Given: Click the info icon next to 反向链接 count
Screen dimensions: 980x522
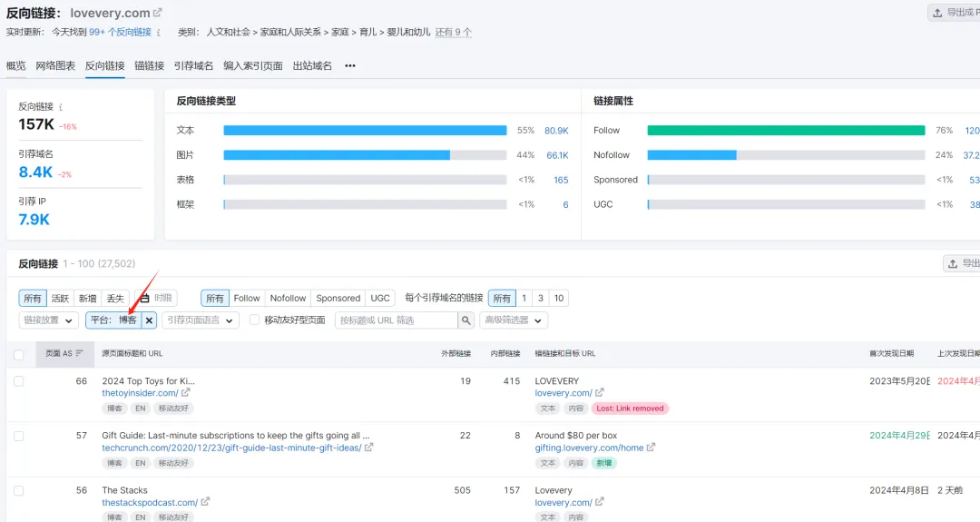Looking at the screenshot, I should 61,107.
